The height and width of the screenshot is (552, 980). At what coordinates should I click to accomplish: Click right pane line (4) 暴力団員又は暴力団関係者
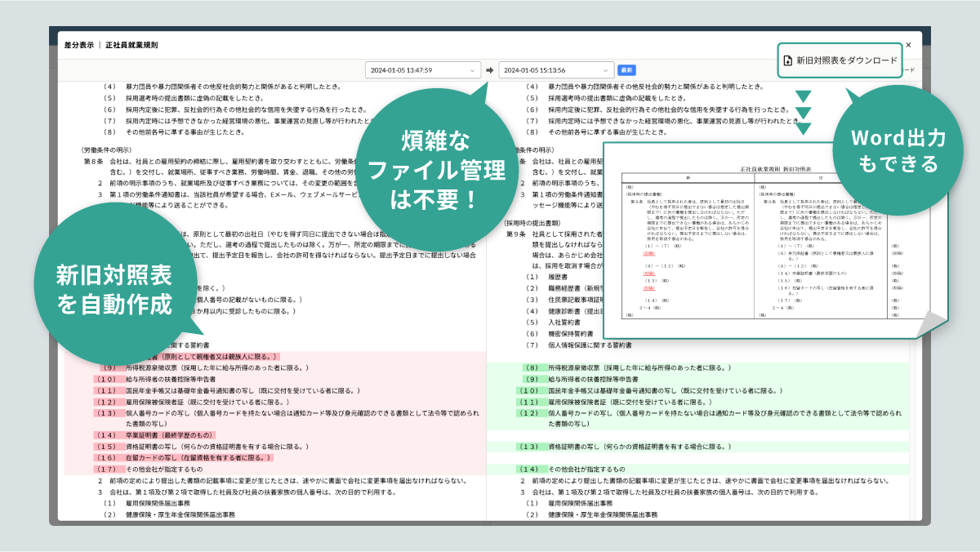(x=645, y=86)
